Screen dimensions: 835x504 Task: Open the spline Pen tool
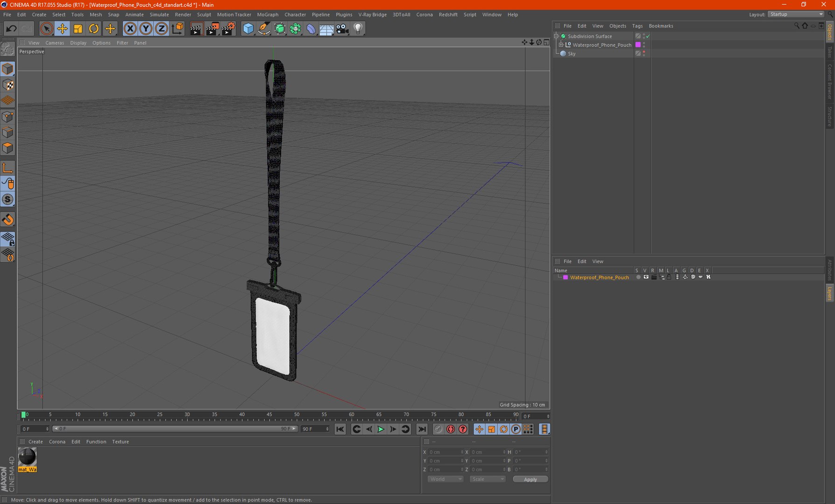click(x=264, y=28)
